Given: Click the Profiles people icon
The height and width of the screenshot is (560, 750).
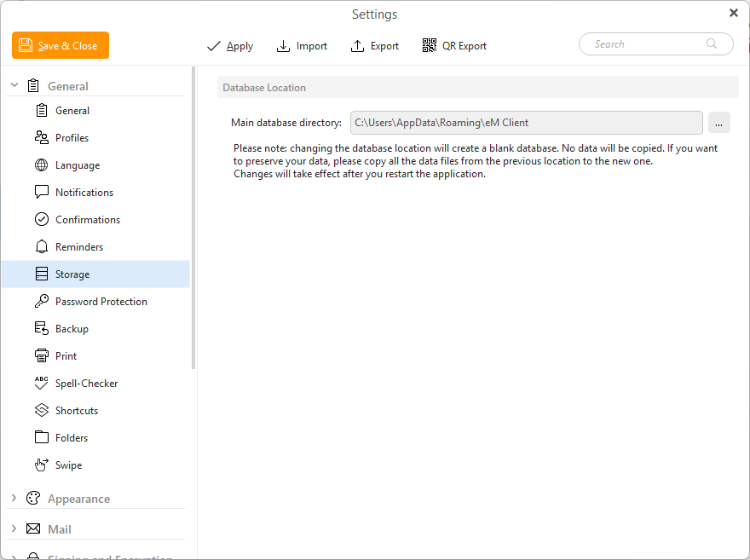Looking at the screenshot, I should click(42, 138).
